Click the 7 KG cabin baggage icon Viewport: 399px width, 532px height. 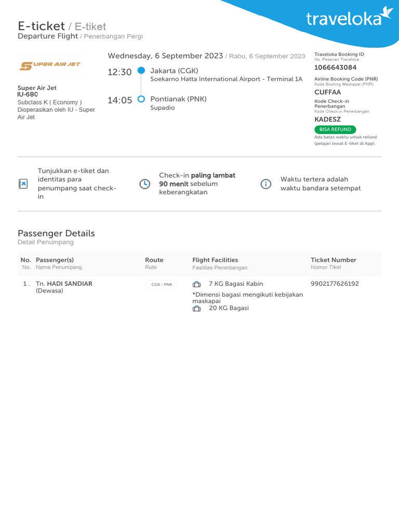click(196, 284)
